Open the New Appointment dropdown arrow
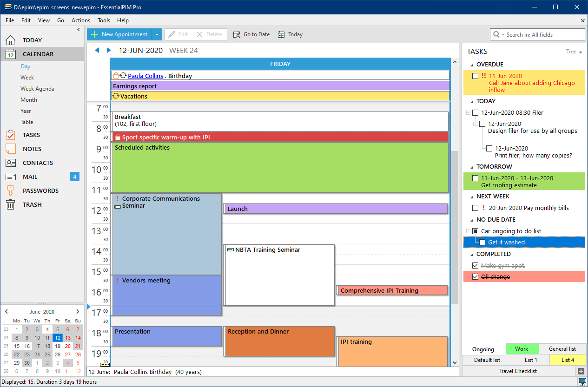Viewport: 588px width, 387px height. click(x=157, y=34)
